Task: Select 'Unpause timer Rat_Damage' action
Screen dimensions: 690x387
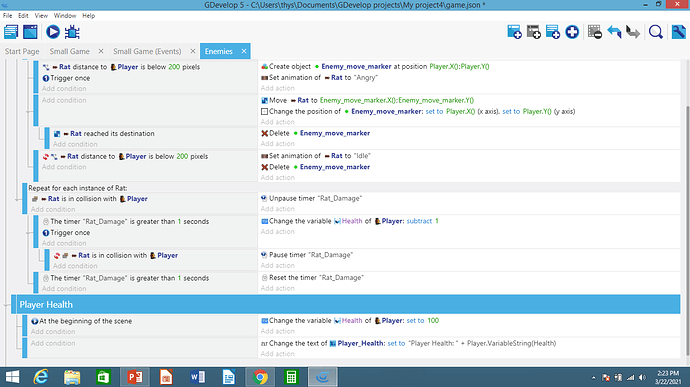Action: (x=312, y=199)
